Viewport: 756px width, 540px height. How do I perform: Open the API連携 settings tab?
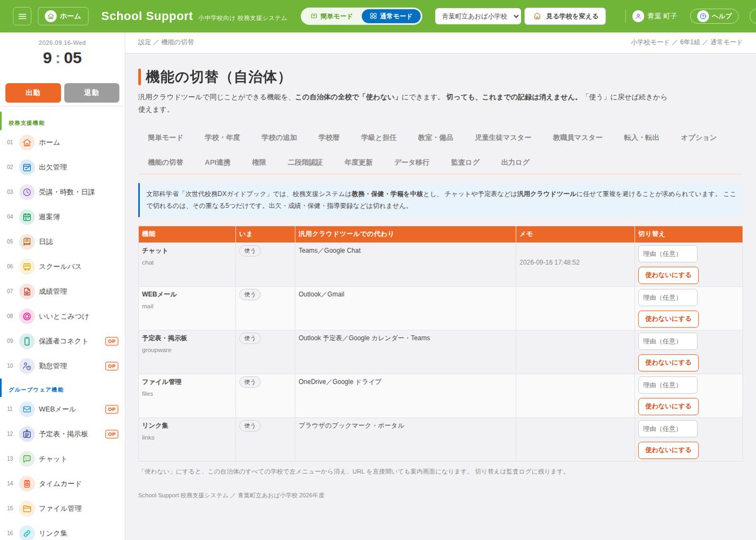pos(217,162)
